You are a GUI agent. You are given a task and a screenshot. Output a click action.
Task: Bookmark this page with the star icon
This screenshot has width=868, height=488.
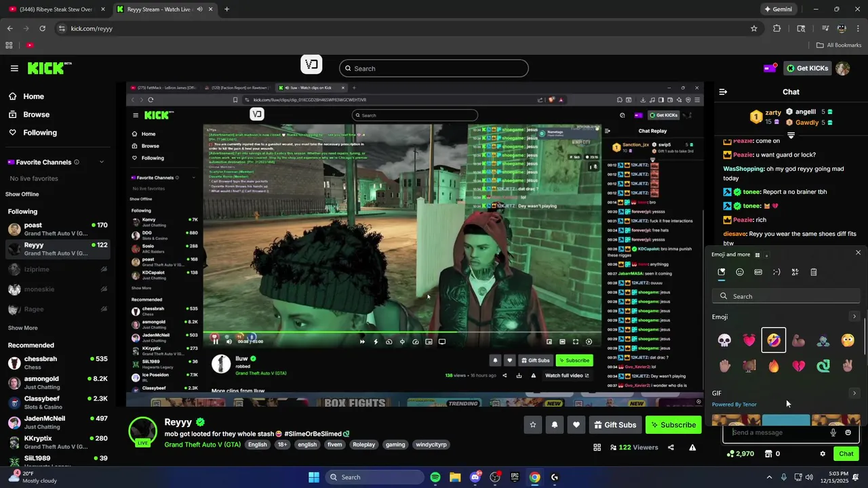(753, 28)
